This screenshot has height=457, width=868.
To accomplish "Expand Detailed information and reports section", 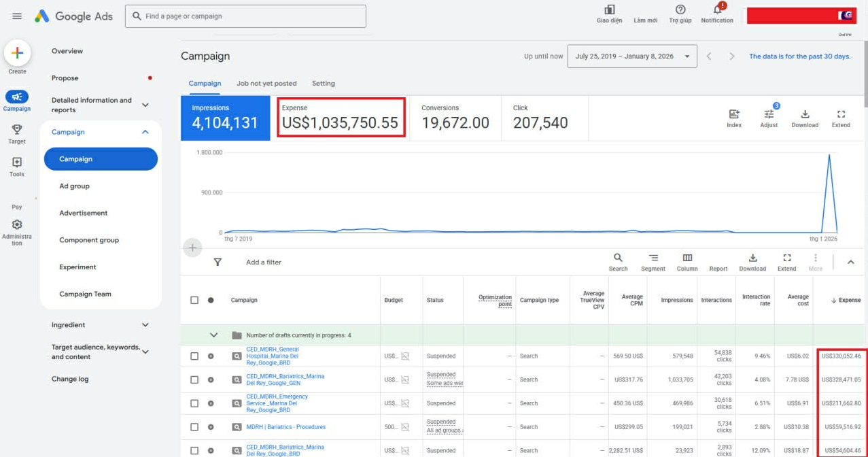I will tap(145, 105).
